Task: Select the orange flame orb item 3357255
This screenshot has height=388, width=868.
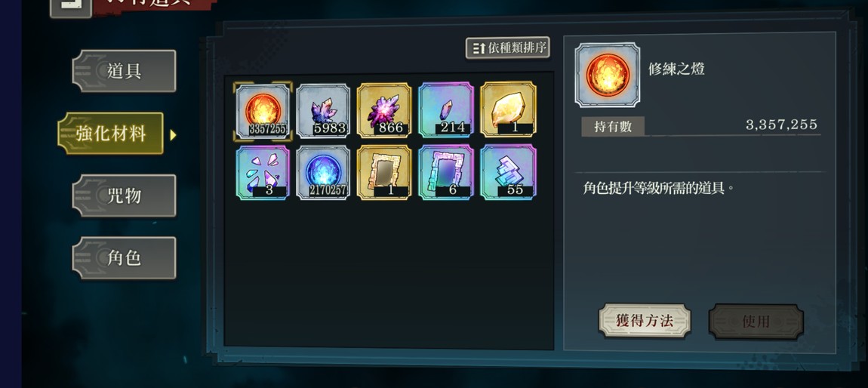Action: (263, 111)
